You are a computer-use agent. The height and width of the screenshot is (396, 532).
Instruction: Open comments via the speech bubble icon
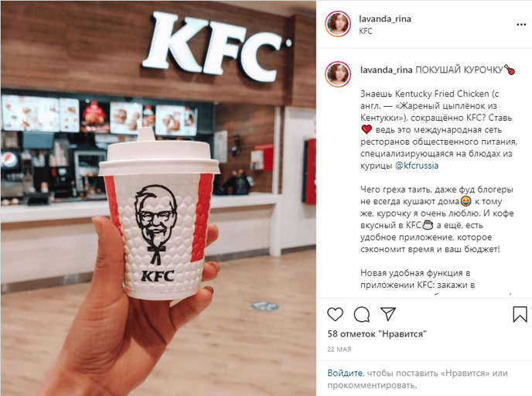(362, 314)
